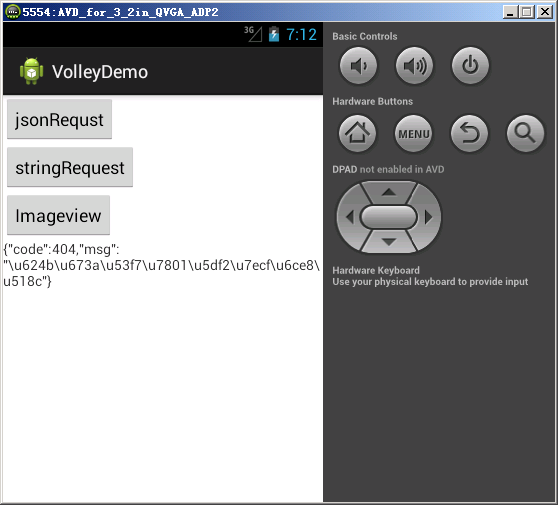Tap the stringRequest button
Screen dimensions: 558x505
coord(70,167)
